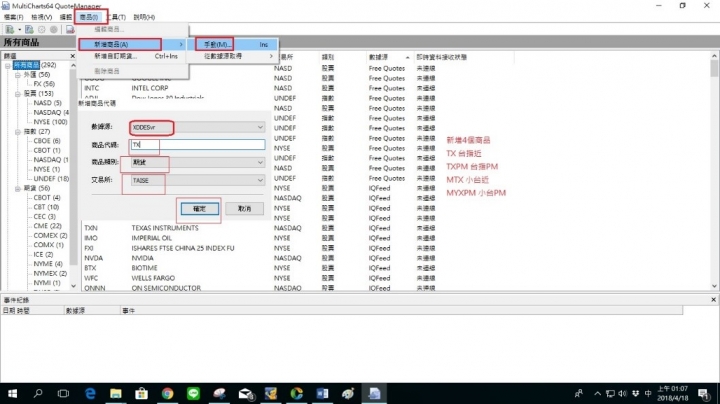The image size is (720, 404).
Task: Click the 取消 button in dialog
Action: point(244,209)
